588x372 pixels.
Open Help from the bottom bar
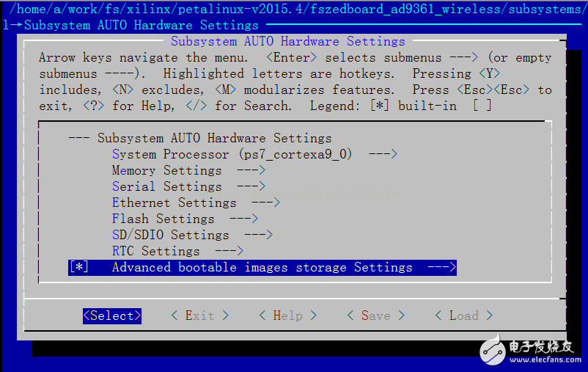tap(287, 316)
